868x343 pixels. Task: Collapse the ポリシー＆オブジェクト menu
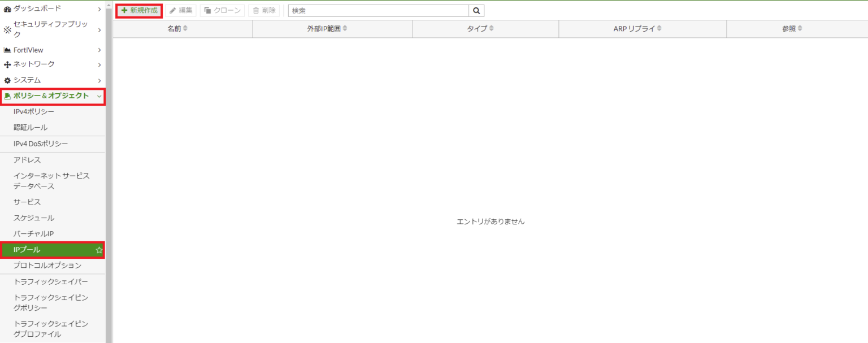coord(99,97)
